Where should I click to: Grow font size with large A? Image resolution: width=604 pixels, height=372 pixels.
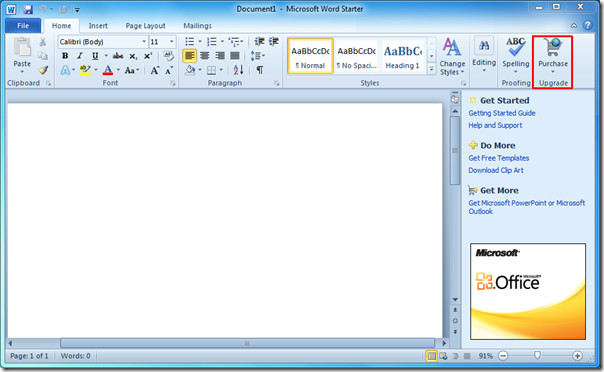coord(154,70)
